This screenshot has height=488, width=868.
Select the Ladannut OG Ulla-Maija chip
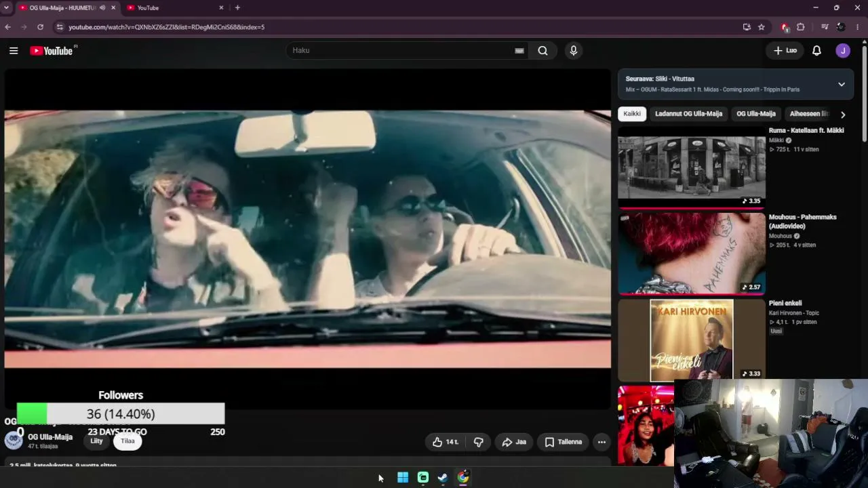pyautogui.click(x=688, y=114)
